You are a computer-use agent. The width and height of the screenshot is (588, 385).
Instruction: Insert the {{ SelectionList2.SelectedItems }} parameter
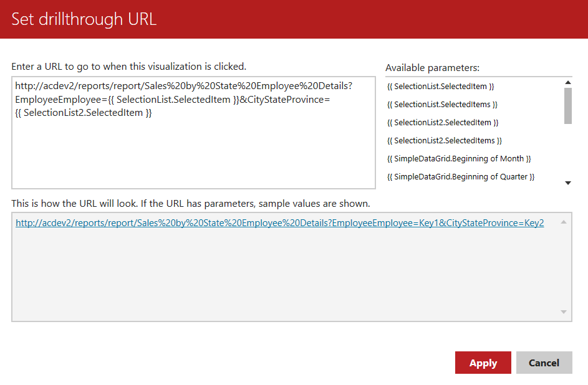coord(444,141)
